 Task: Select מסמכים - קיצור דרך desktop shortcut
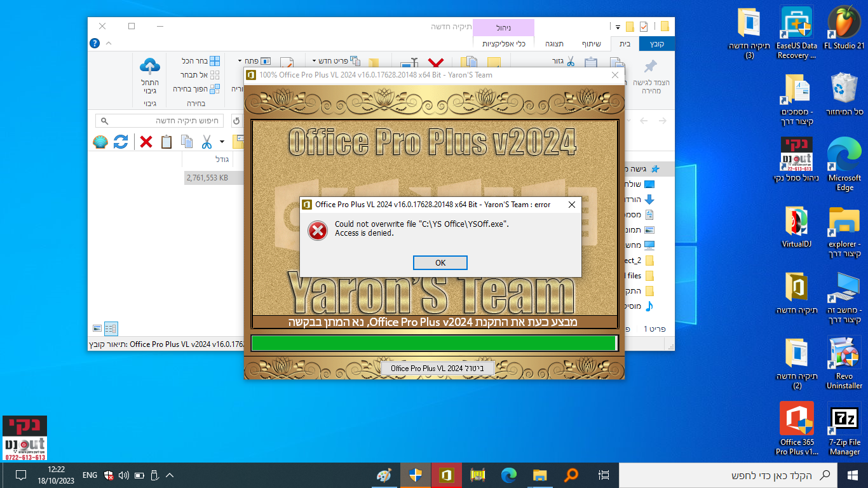pos(797,99)
